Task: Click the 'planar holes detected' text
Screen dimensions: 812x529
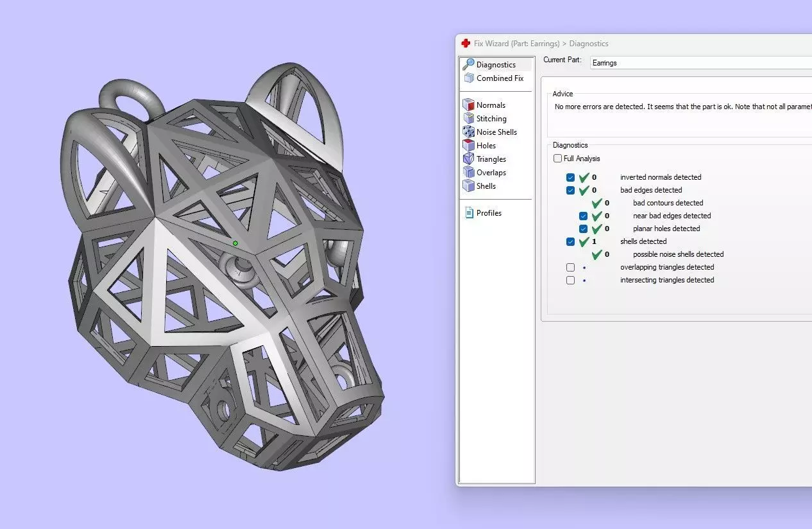Action: pos(666,229)
